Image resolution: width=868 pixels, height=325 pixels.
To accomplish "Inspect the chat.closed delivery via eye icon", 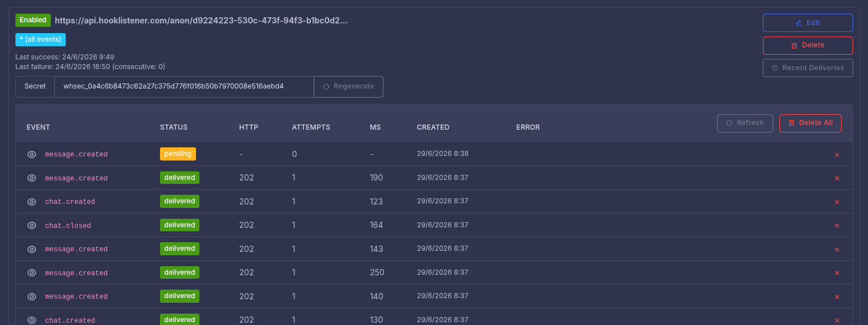I will pyautogui.click(x=32, y=226).
